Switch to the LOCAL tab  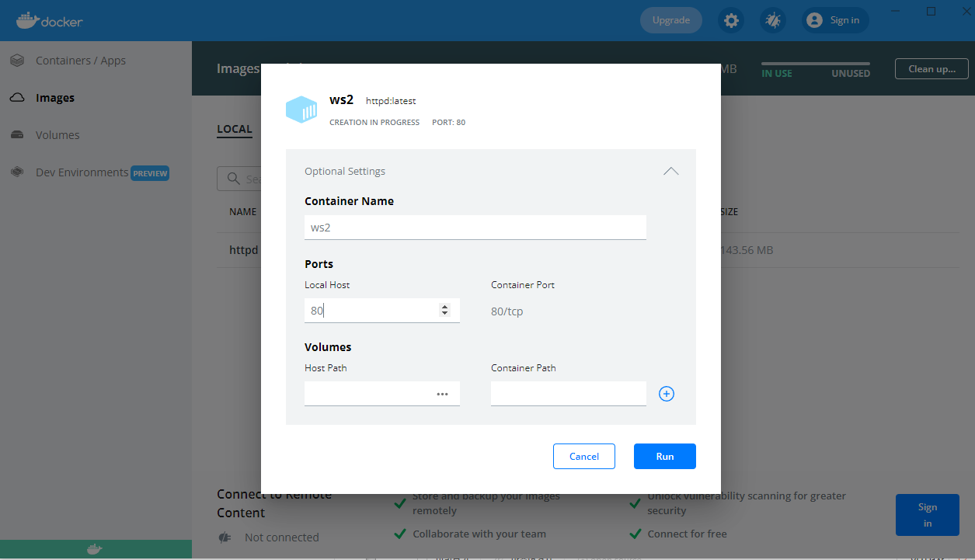click(x=235, y=129)
